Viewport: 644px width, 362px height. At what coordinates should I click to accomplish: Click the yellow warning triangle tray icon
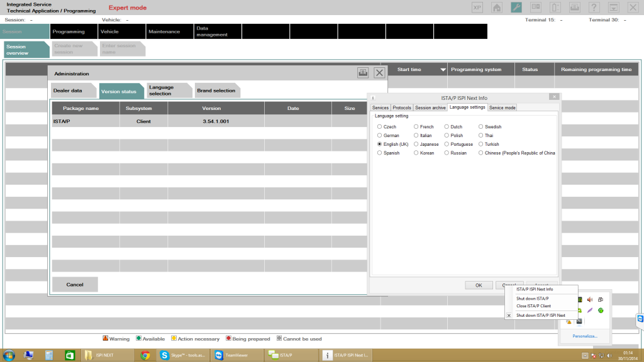click(x=569, y=322)
